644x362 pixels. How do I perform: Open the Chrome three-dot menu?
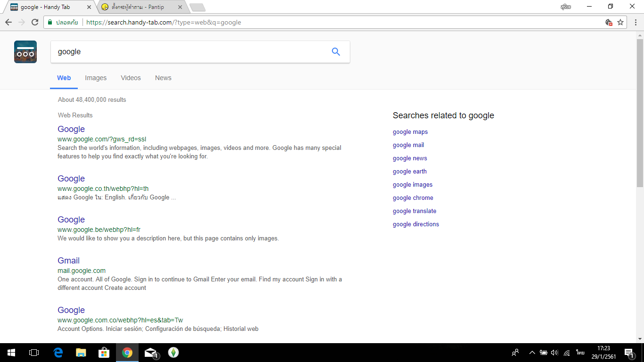pyautogui.click(x=636, y=22)
